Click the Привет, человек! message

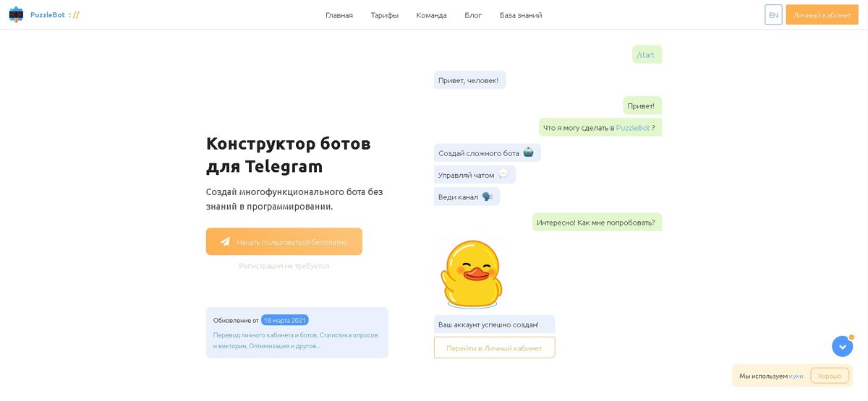pyautogui.click(x=469, y=80)
